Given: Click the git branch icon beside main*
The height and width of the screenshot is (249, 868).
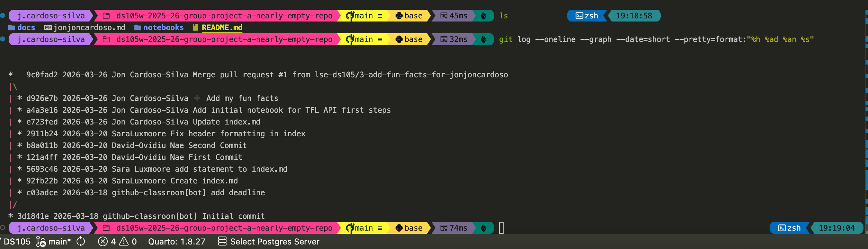Looking at the screenshot, I should pos(41,241).
